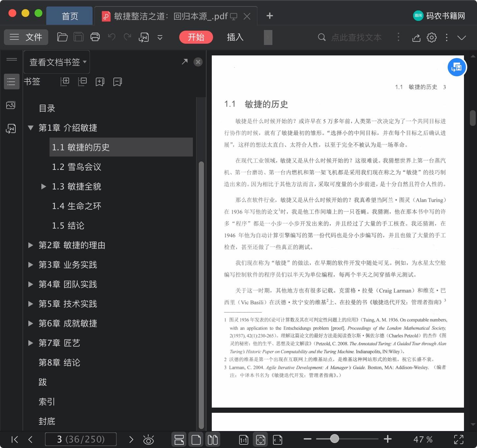This screenshot has height=448, width=477.
Task: Open more options next to settings gear
Action: pos(446,37)
